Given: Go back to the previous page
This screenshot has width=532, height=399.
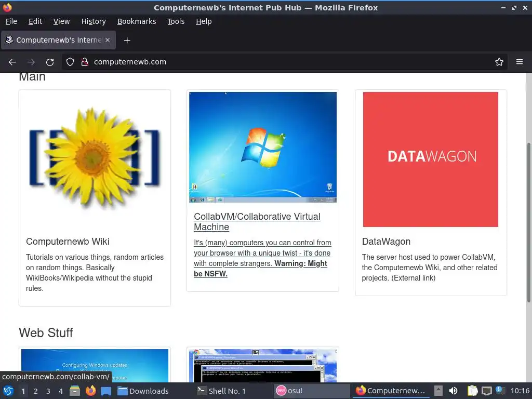Looking at the screenshot, I should [x=12, y=62].
